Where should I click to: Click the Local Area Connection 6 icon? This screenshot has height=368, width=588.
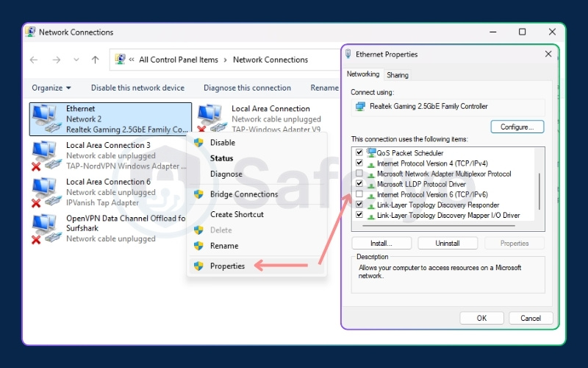click(x=47, y=192)
